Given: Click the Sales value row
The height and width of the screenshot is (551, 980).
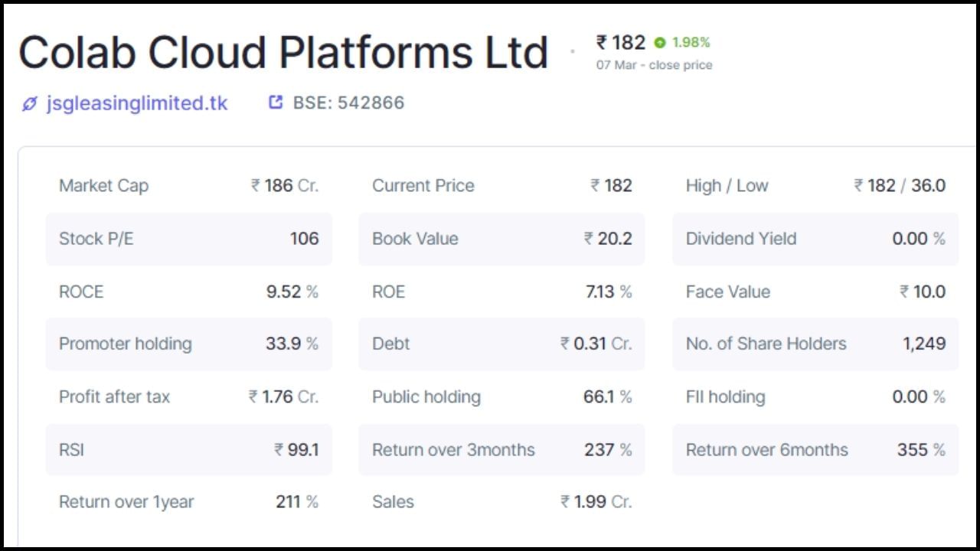Looking at the screenshot, I should pos(501,502).
